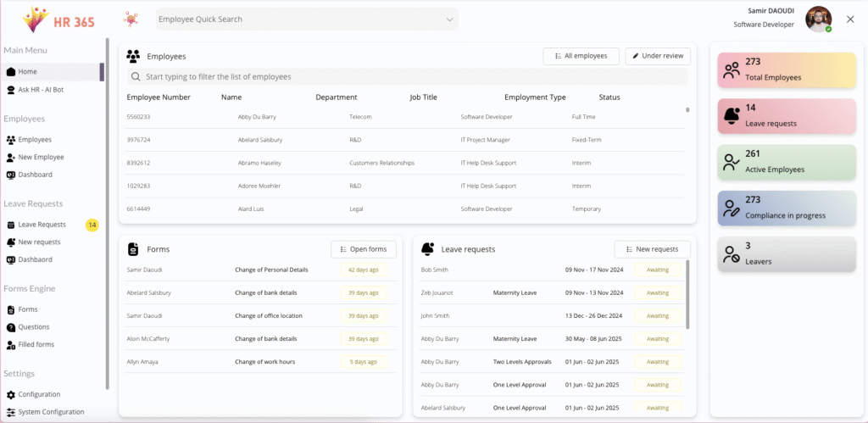Click the Leave requests panel scrollbar
868x423 pixels.
[x=687, y=292]
